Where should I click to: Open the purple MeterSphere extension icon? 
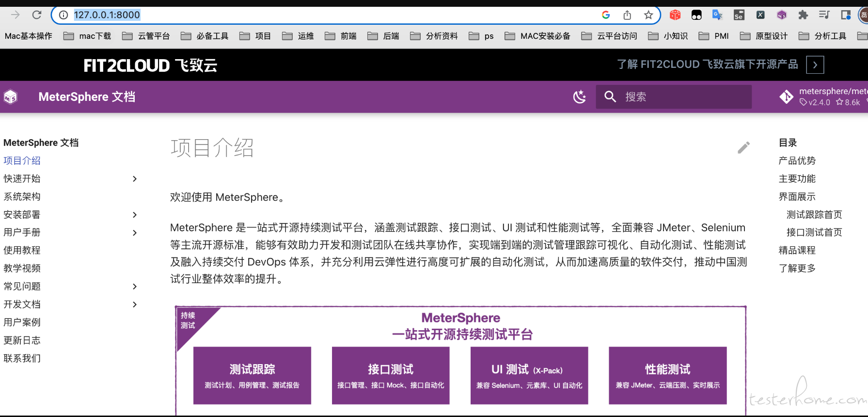pyautogui.click(x=782, y=15)
